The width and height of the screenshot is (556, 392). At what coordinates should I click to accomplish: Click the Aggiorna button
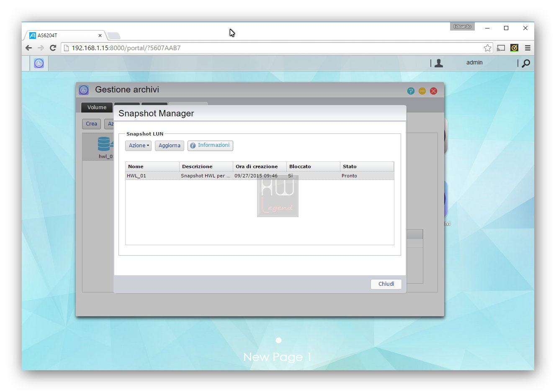[170, 146]
